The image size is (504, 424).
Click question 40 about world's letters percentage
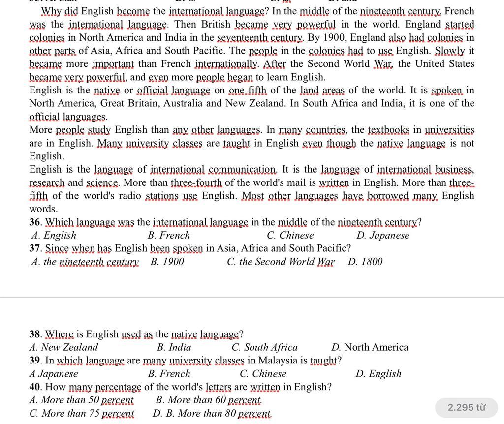[180, 387]
